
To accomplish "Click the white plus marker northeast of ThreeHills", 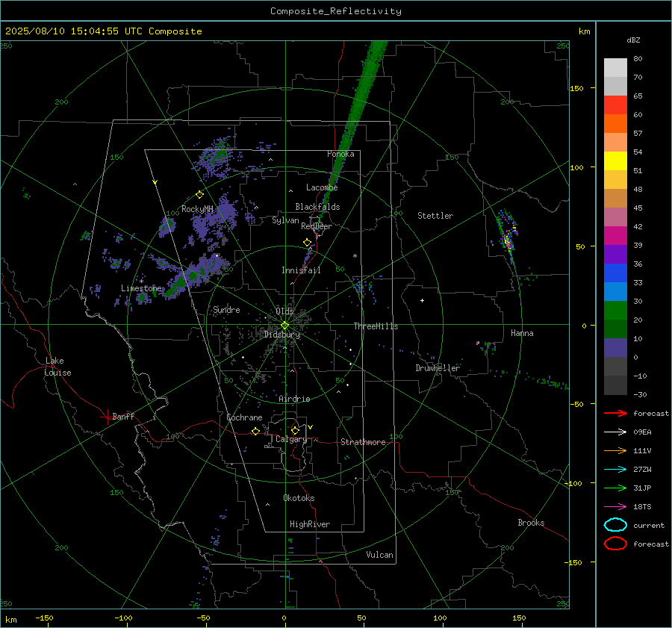I will (422, 300).
